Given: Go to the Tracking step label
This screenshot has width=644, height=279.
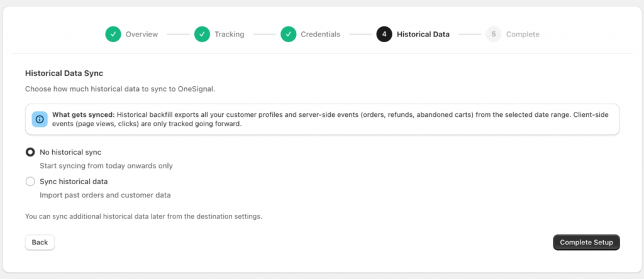Looking at the screenshot, I should coord(229,35).
